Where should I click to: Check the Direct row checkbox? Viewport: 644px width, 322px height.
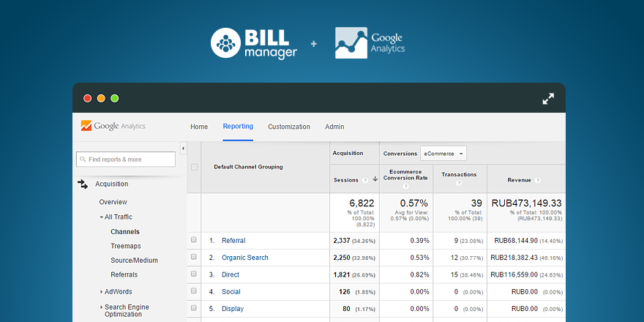(x=194, y=274)
